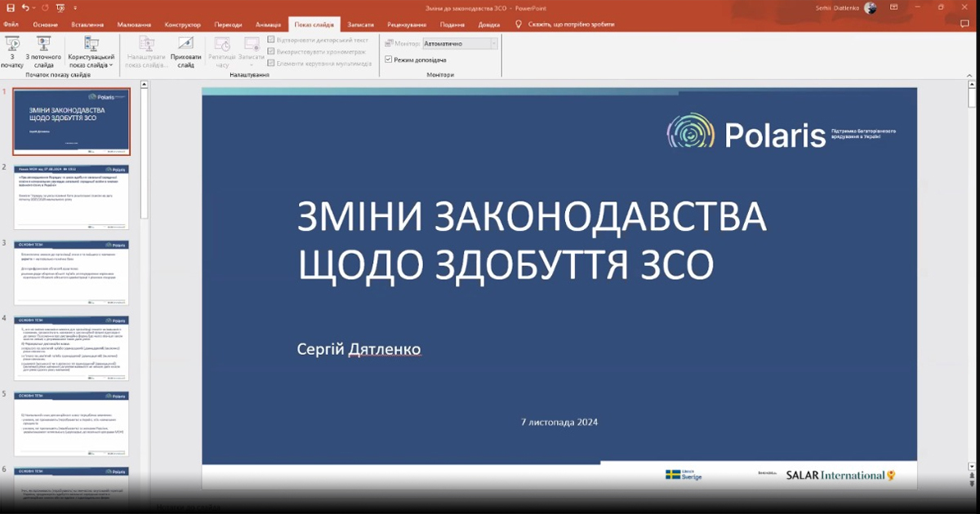Screen dimensions: 980x514
Task: Undo the last action
Action: click(x=24, y=7)
